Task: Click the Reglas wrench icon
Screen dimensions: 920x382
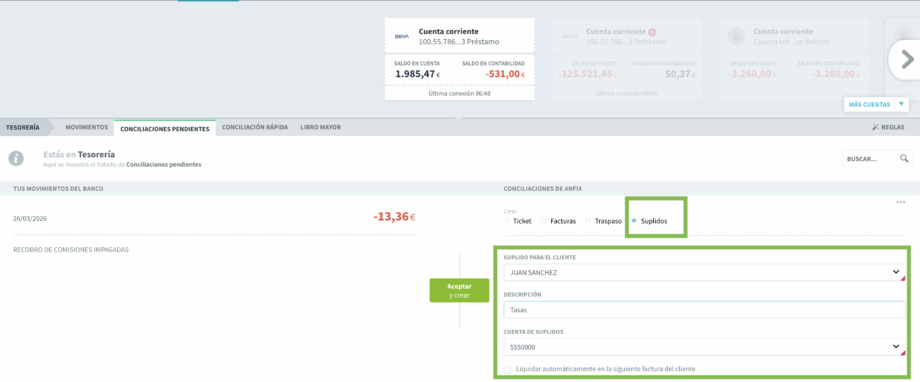Action: pyautogui.click(x=875, y=127)
